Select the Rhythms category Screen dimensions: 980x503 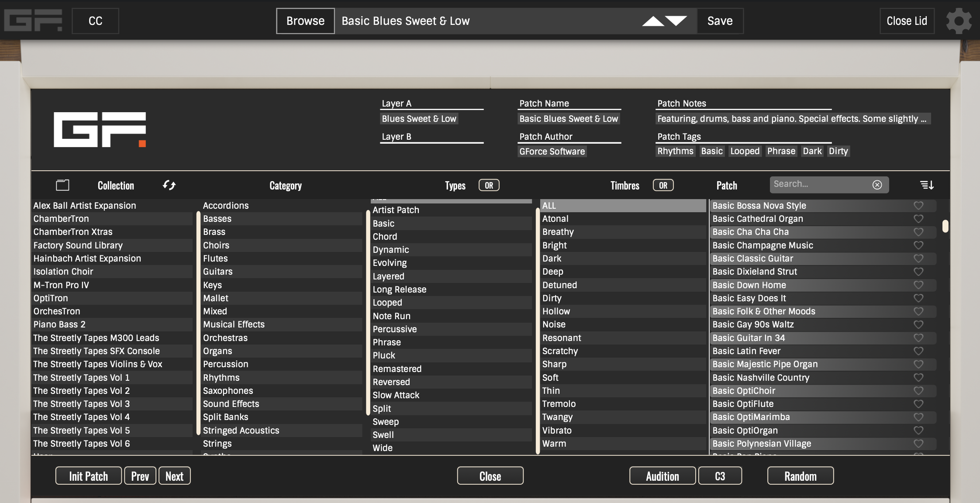[221, 377]
